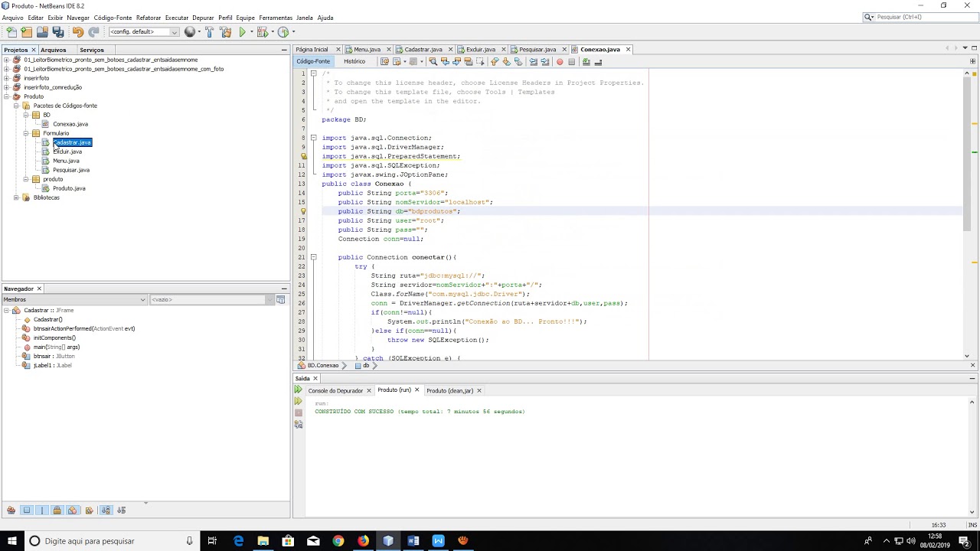Click the browser globe icon in toolbar
The image size is (980, 551).
[x=189, y=32]
